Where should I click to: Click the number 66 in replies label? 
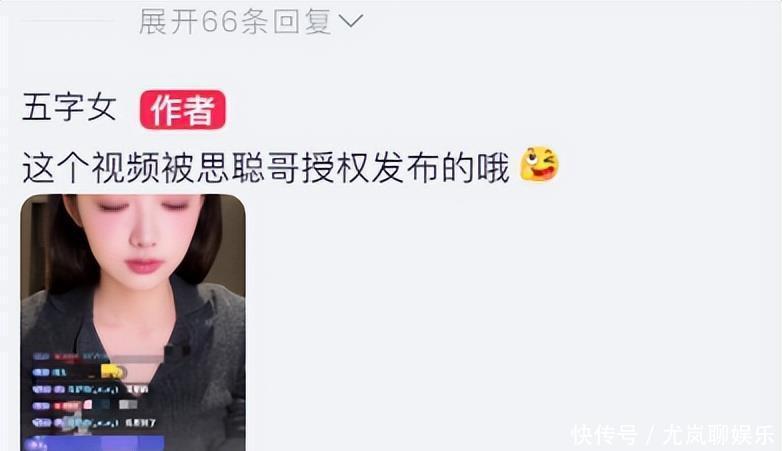tap(219, 21)
